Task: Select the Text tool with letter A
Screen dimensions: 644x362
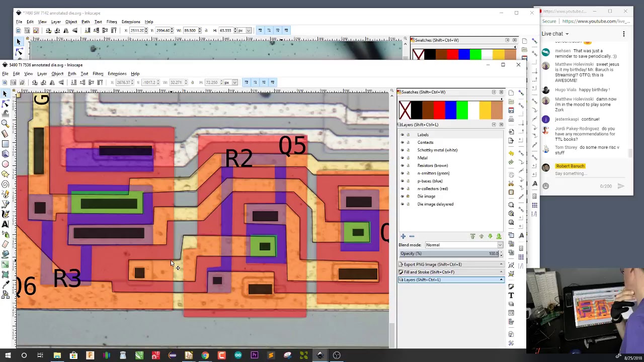Action: (x=5, y=224)
